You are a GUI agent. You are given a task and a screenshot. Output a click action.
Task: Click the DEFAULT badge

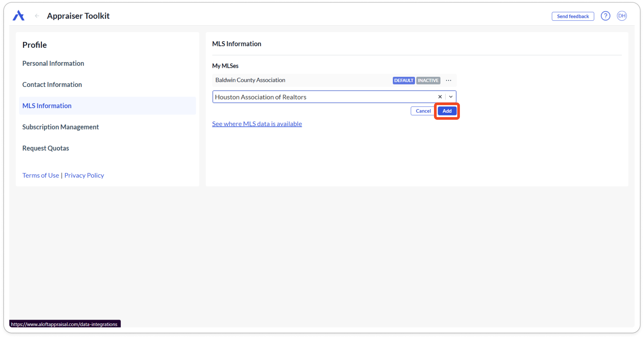click(x=403, y=81)
